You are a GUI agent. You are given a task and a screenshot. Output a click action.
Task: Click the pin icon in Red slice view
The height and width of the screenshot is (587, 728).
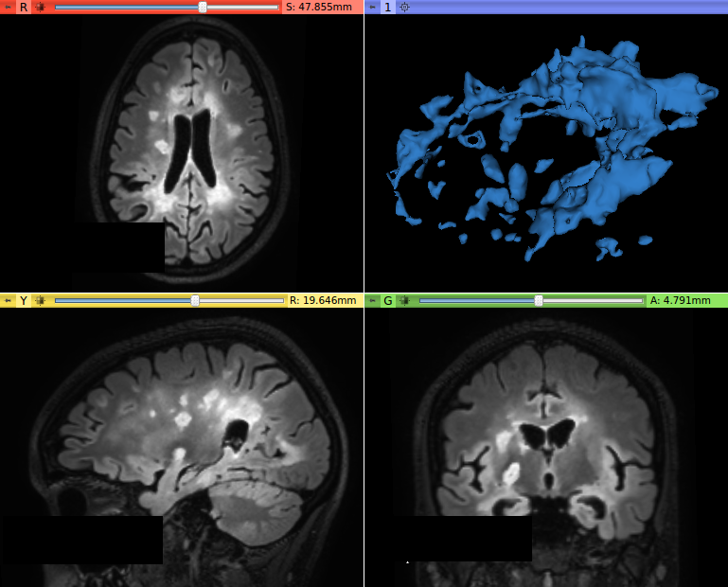(x=9, y=7)
